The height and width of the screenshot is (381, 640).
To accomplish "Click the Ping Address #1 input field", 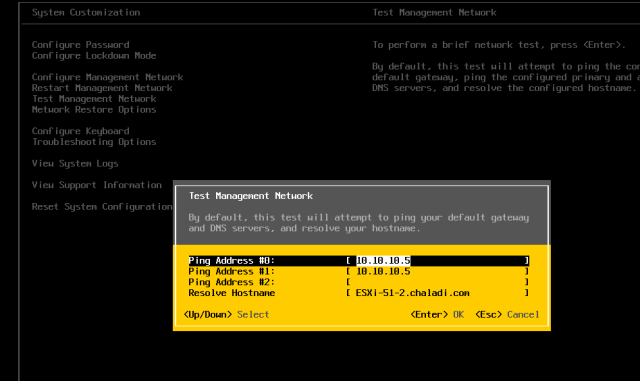I will point(437,272).
